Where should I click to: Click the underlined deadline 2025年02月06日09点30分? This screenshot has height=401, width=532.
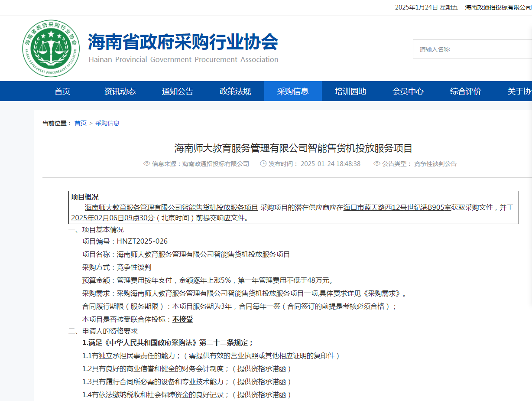113,218
